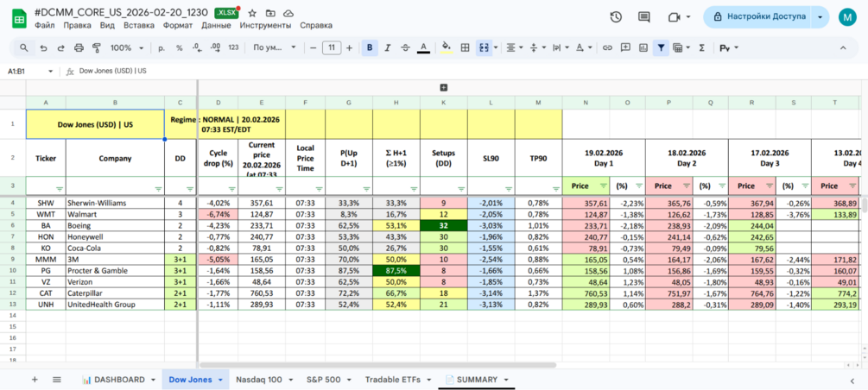This screenshot has height=390, width=868.
Task: Show all comments panel
Action: click(x=643, y=17)
